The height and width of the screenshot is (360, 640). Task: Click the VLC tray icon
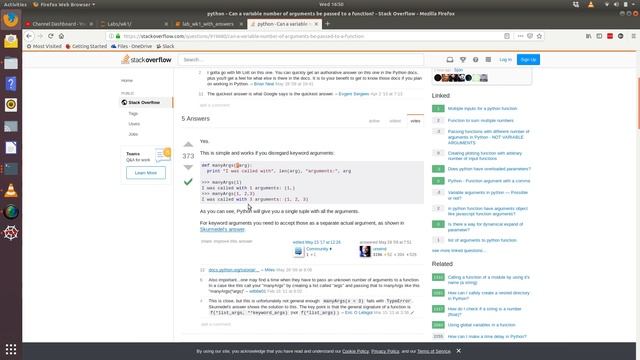(590, 4)
